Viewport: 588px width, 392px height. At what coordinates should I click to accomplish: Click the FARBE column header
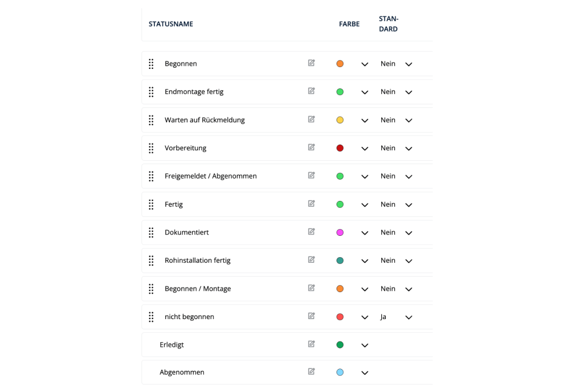pos(349,24)
